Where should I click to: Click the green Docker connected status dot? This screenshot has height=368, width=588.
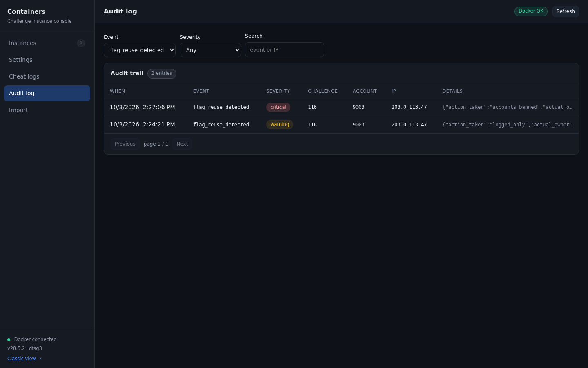9,339
